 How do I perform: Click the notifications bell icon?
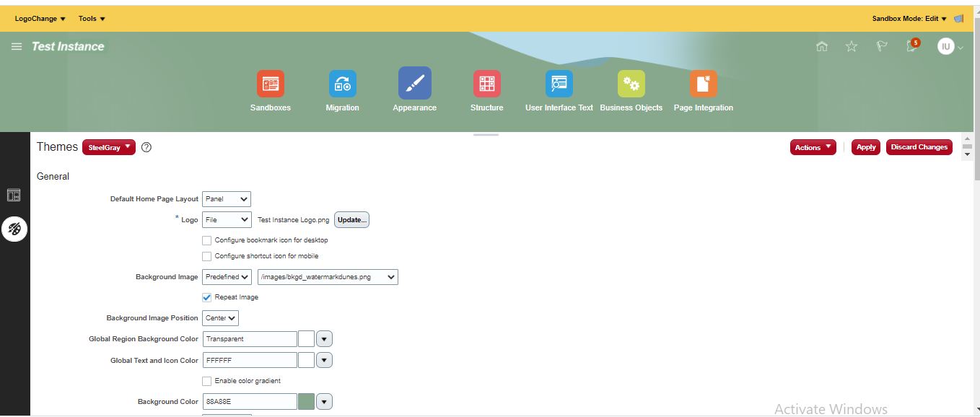pyautogui.click(x=910, y=45)
